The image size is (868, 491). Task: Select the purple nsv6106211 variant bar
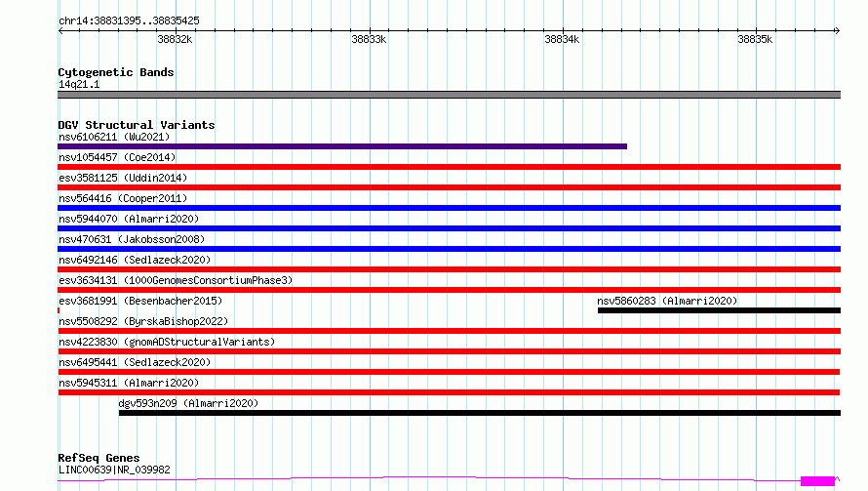[x=342, y=146]
